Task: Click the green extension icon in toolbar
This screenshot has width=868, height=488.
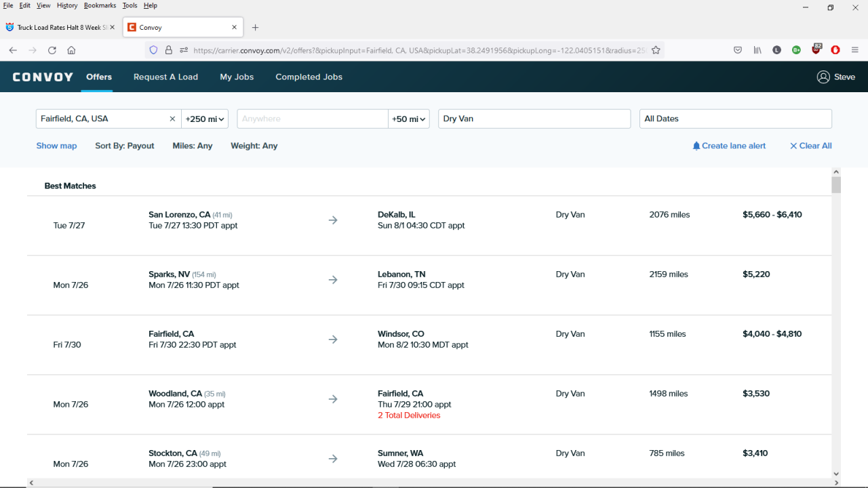Action: (796, 50)
